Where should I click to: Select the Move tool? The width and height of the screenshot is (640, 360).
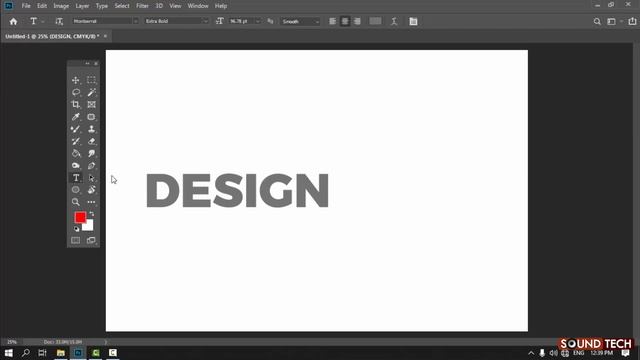click(x=76, y=80)
